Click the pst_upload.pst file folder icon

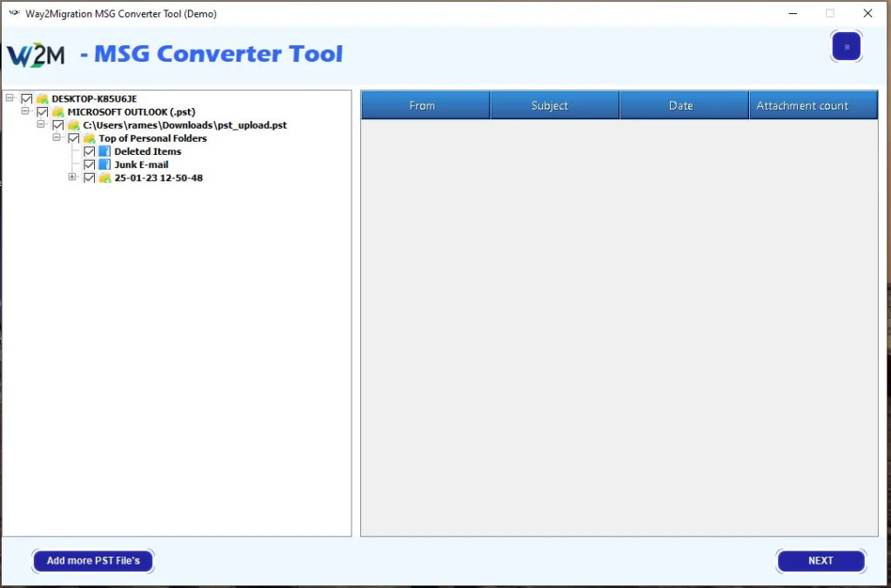[x=73, y=125]
